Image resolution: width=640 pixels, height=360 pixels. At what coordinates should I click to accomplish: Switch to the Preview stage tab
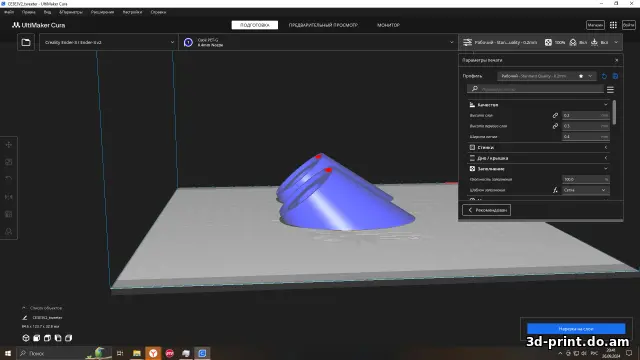(x=323, y=25)
